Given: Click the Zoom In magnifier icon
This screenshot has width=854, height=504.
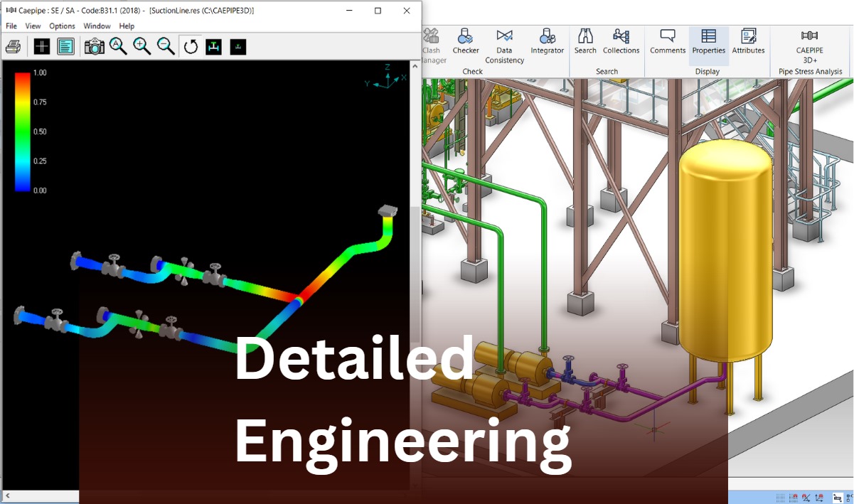Looking at the screenshot, I should pyautogui.click(x=142, y=47).
